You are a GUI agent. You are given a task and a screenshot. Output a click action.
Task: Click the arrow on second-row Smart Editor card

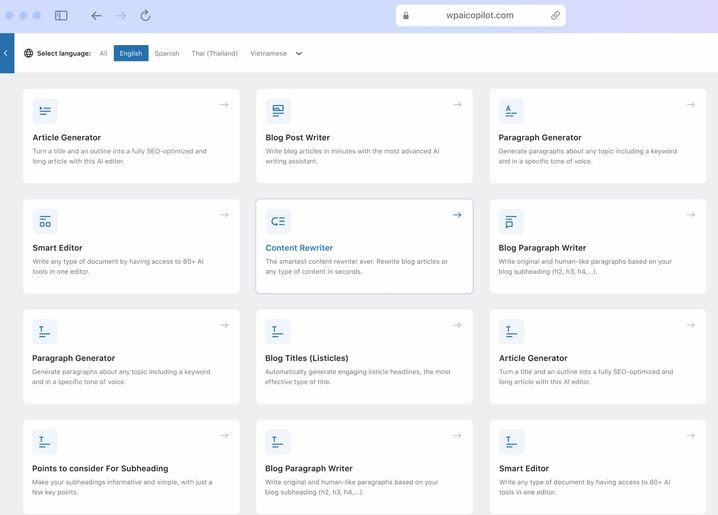click(224, 215)
